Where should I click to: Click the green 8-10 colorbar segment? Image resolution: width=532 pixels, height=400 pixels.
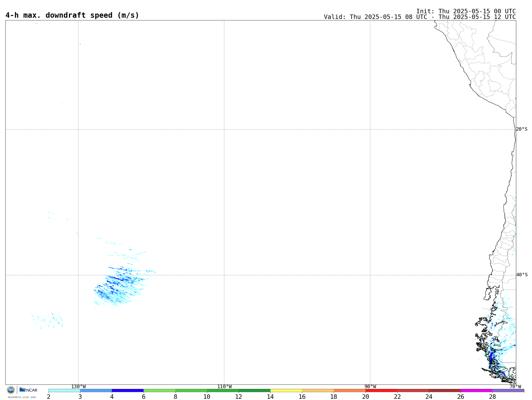(x=191, y=391)
